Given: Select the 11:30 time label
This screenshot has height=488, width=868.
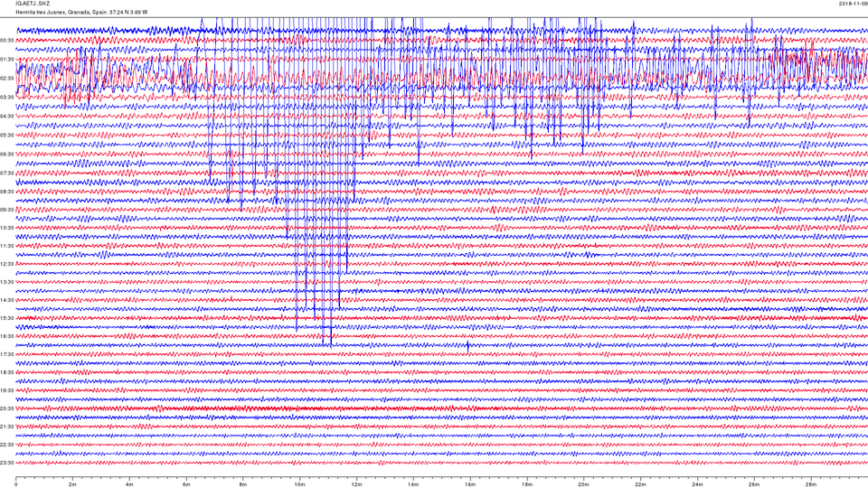Looking at the screenshot, I should click(x=7, y=246).
